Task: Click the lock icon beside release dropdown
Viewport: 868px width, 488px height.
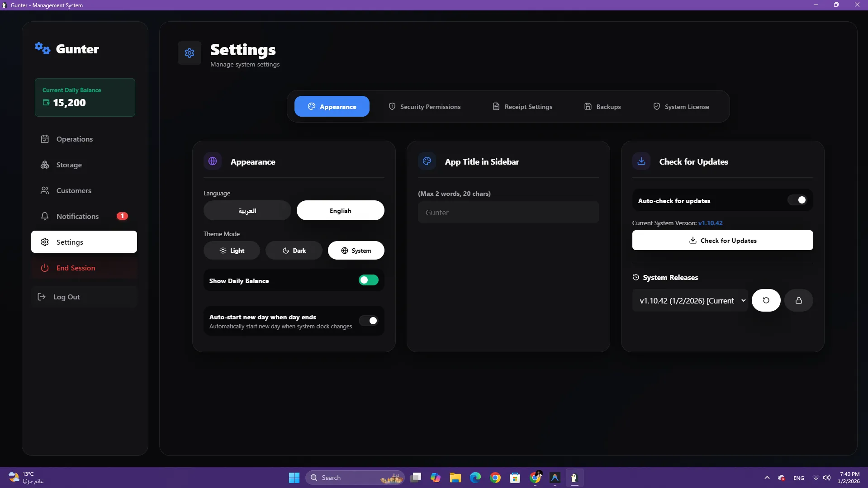Action: point(798,300)
